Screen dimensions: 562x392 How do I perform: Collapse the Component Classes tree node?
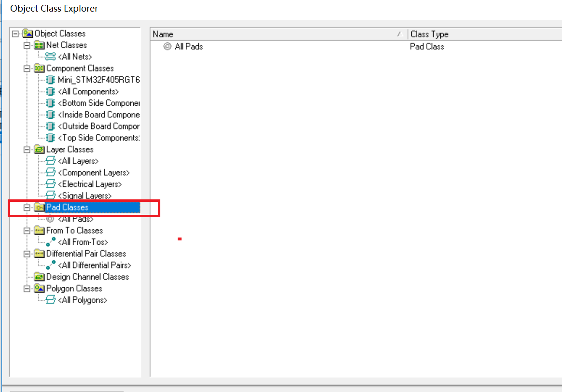pos(27,69)
